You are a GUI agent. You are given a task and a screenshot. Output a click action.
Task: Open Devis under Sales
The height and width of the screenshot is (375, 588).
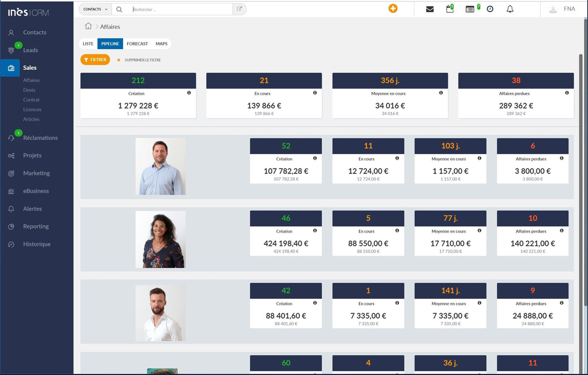[x=29, y=90]
